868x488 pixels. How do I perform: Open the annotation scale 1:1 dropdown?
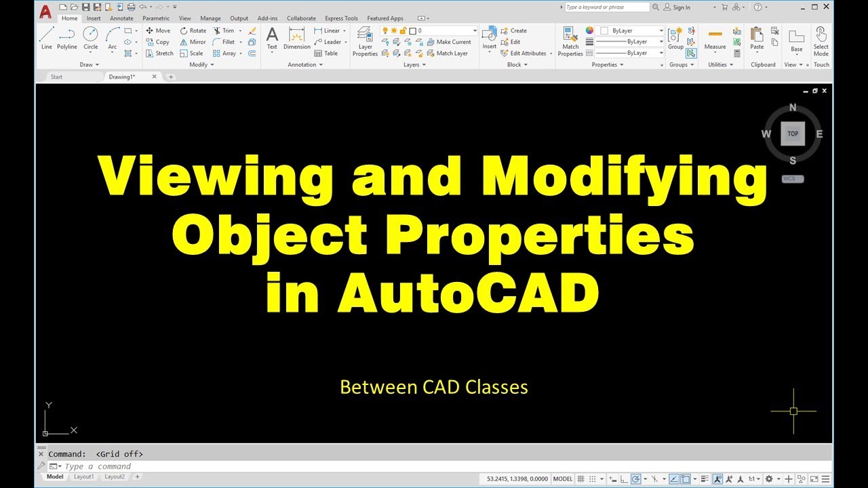tap(755, 479)
